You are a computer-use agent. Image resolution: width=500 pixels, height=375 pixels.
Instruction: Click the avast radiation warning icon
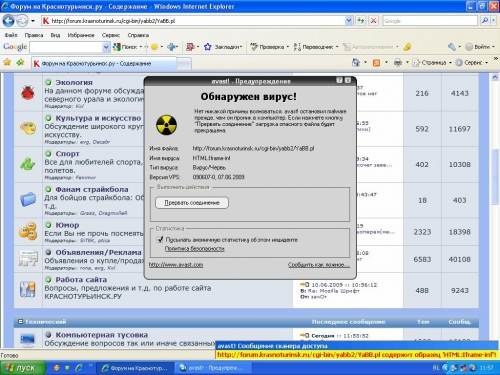(x=166, y=125)
